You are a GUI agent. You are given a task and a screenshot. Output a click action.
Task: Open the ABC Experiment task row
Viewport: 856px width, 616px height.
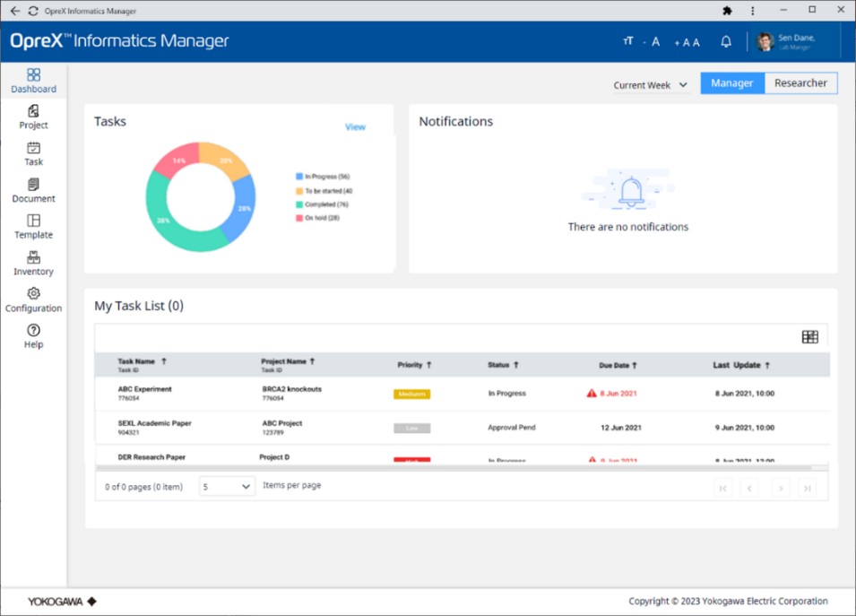[x=144, y=389]
